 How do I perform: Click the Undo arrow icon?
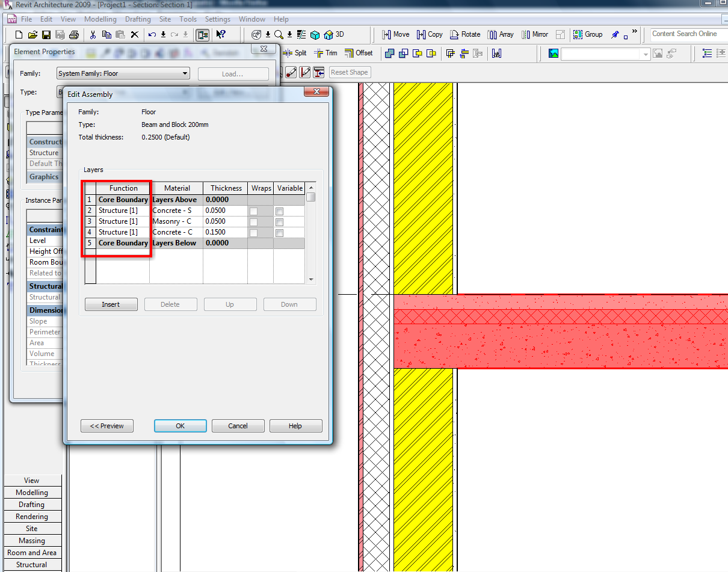pyautogui.click(x=152, y=35)
